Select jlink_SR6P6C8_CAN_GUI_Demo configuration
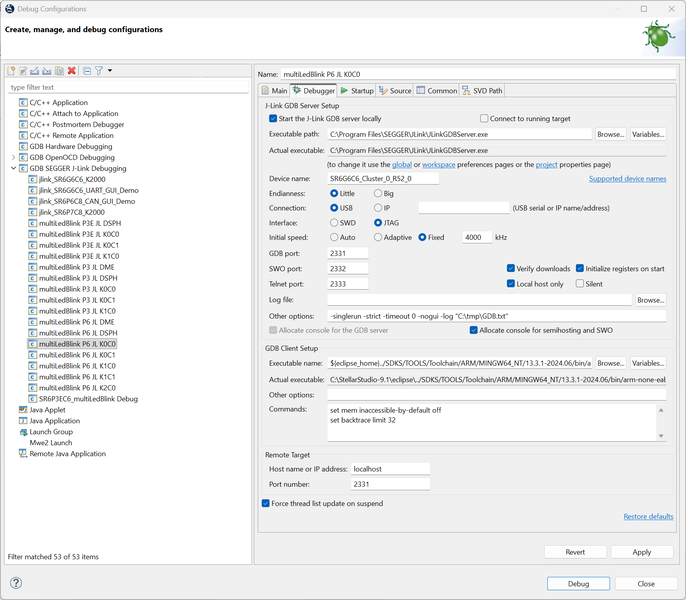The height and width of the screenshot is (600, 686). pos(87,201)
